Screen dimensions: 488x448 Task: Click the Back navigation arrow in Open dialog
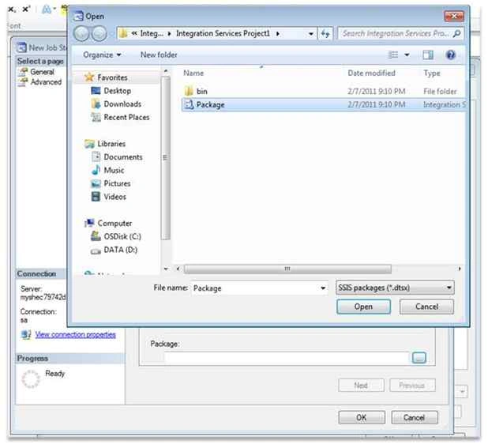point(81,34)
